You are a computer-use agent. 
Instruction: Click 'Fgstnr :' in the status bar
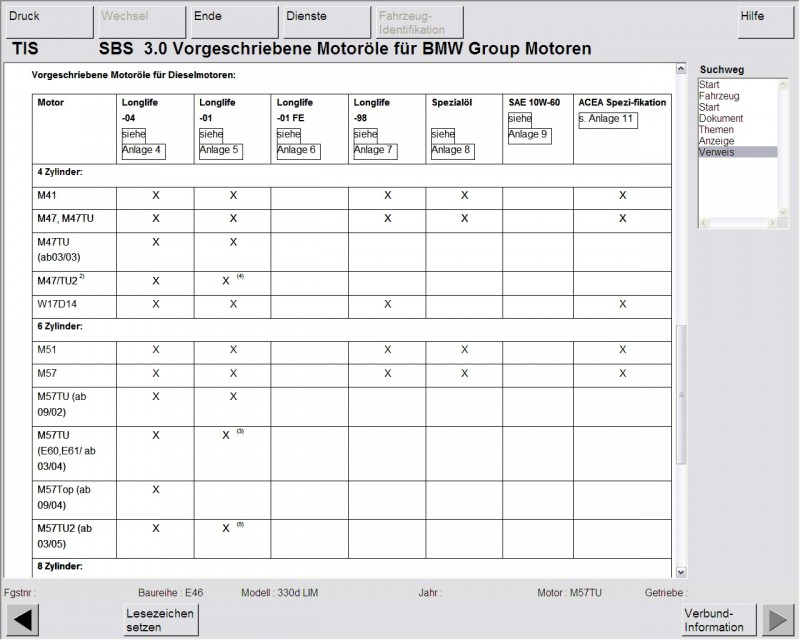(20, 593)
